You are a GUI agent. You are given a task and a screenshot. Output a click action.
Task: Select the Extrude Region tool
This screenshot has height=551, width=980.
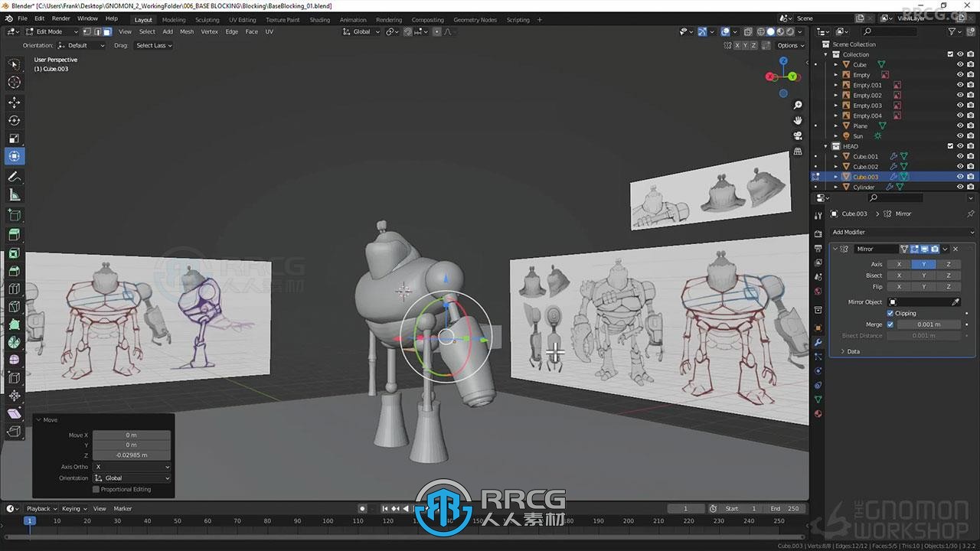tap(15, 235)
